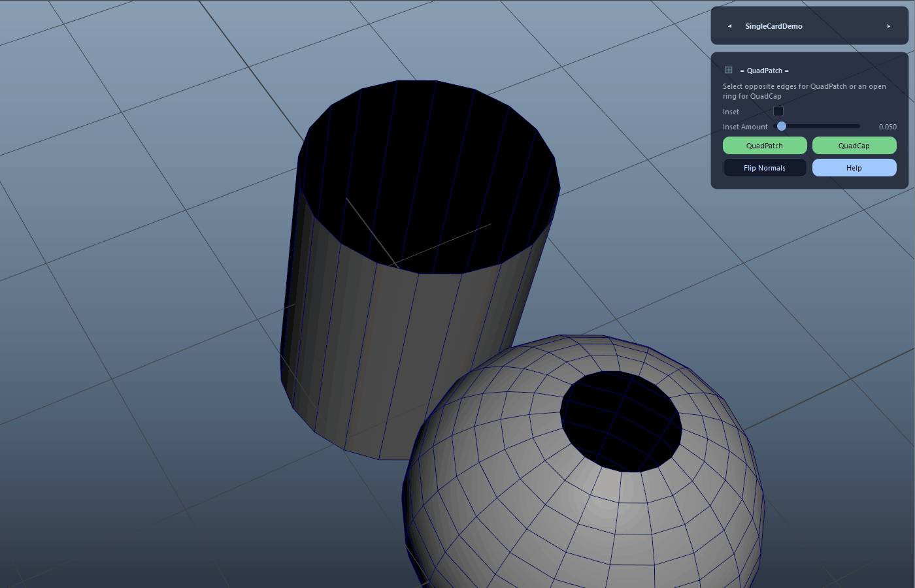Click the 'Inset Amount' label
The image size is (915, 588).
tap(745, 127)
